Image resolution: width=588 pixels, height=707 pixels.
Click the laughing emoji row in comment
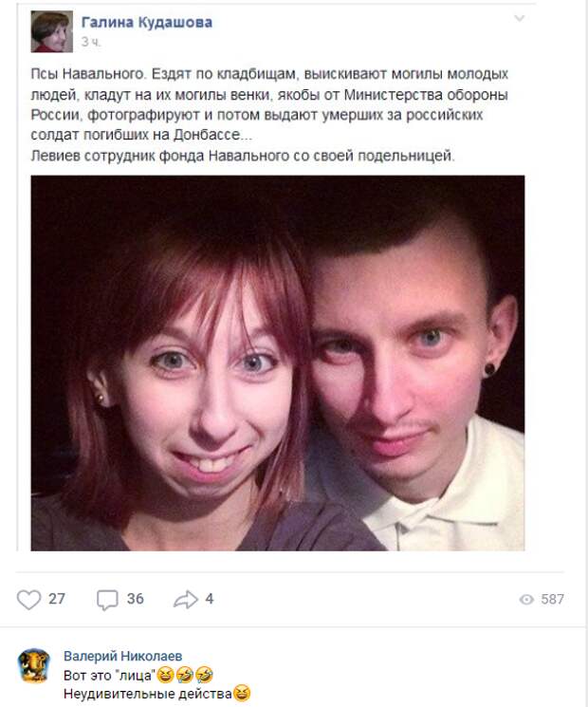pyautogui.click(x=185, y=675)
